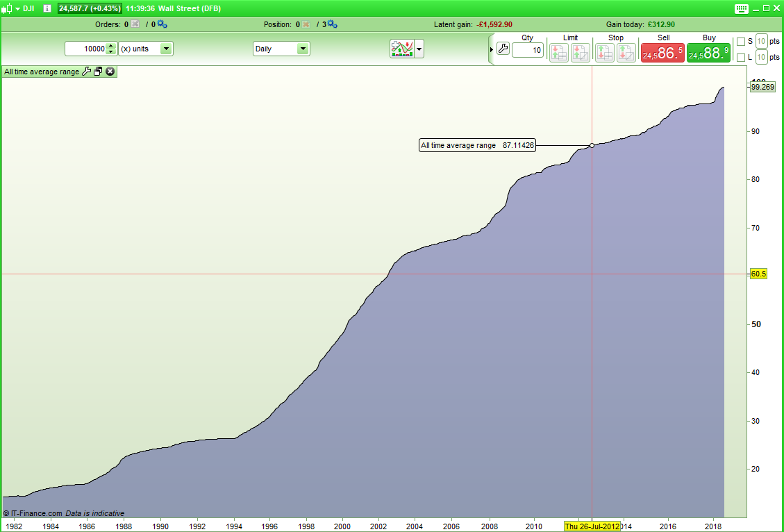Open the orders settings gear icon
Image resolution: width=784 pixels, height=532 pixels.
[162, 24]
